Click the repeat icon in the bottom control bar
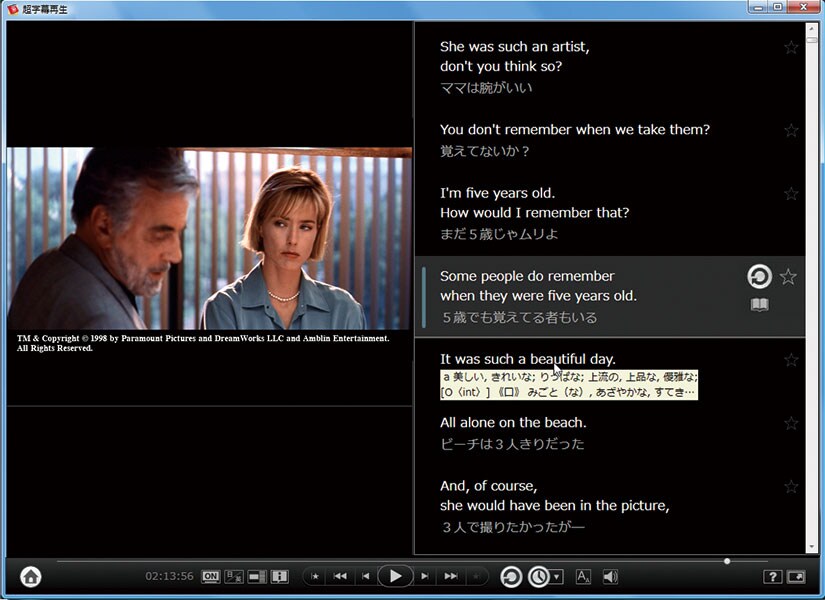 point(510,577)
